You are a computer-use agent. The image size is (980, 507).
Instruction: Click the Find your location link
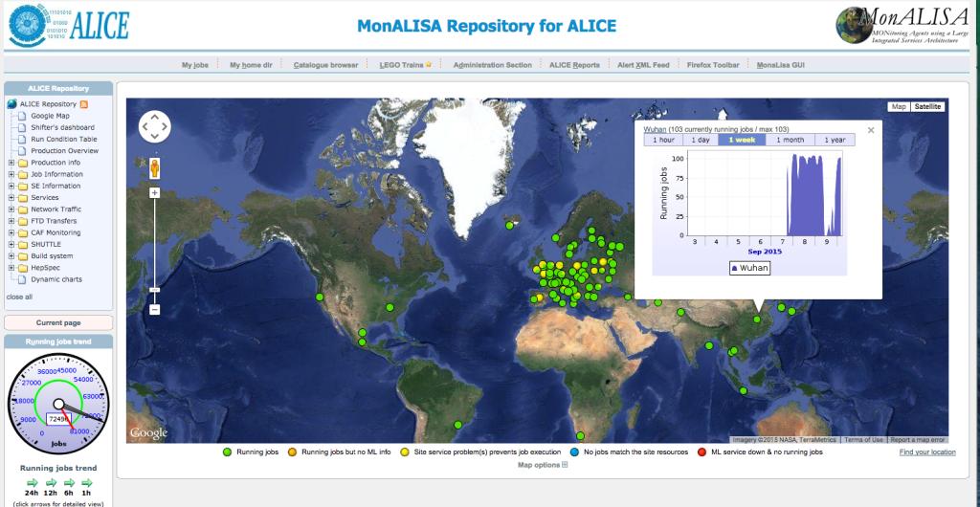(x=927, y=452)
